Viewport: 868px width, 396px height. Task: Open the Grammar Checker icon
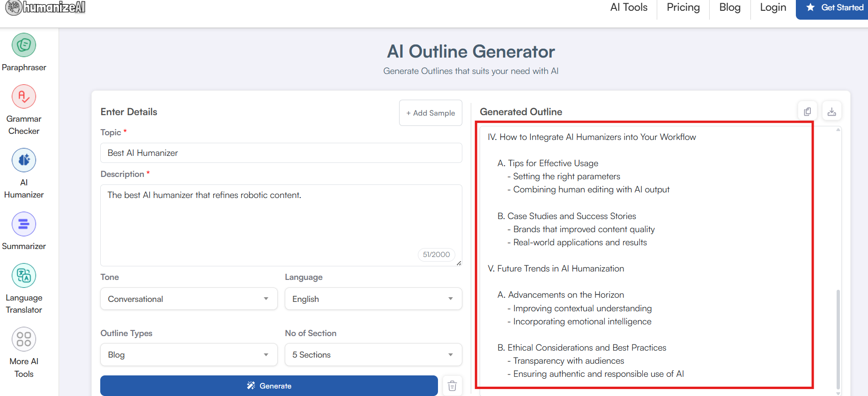pyautogui.click(x=24, y=97)
